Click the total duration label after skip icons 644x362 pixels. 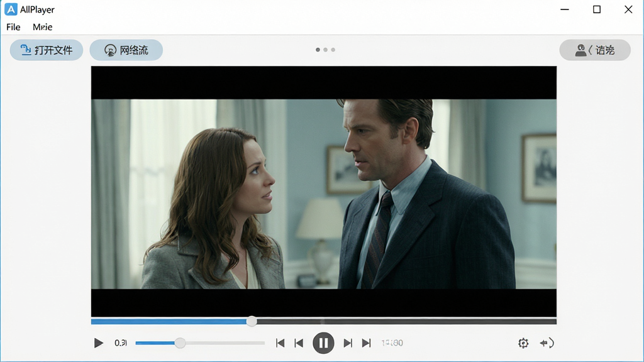392,343
